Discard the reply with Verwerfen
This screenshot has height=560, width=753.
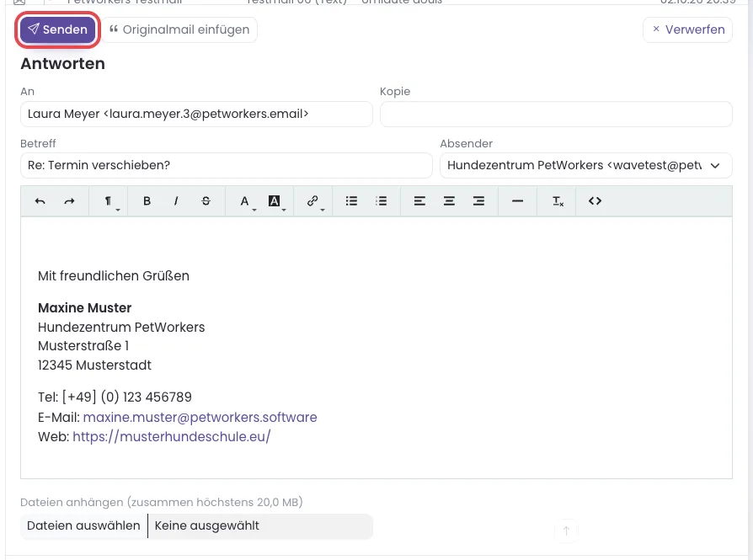(x=687, y=29)
